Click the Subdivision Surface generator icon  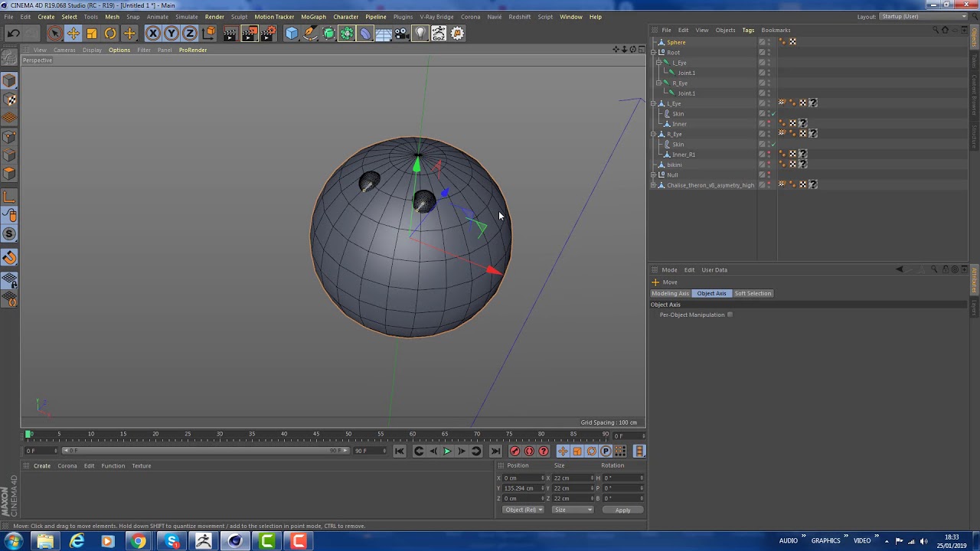point(328,33)
